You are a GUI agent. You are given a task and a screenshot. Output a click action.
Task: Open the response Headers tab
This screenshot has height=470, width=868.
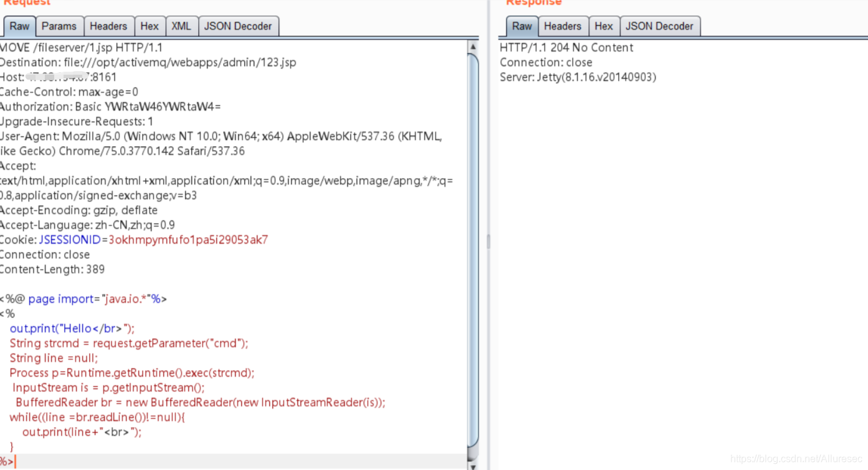[563, 26]
